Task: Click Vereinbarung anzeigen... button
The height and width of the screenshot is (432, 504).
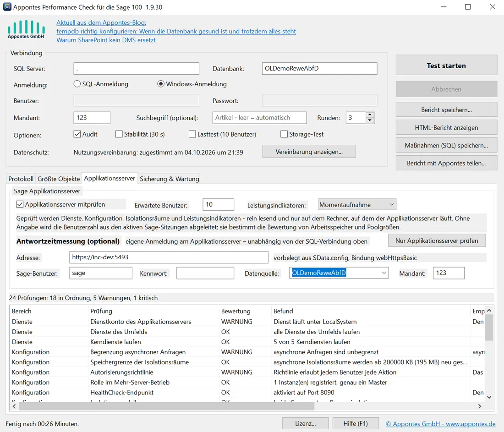Action: 309,151
